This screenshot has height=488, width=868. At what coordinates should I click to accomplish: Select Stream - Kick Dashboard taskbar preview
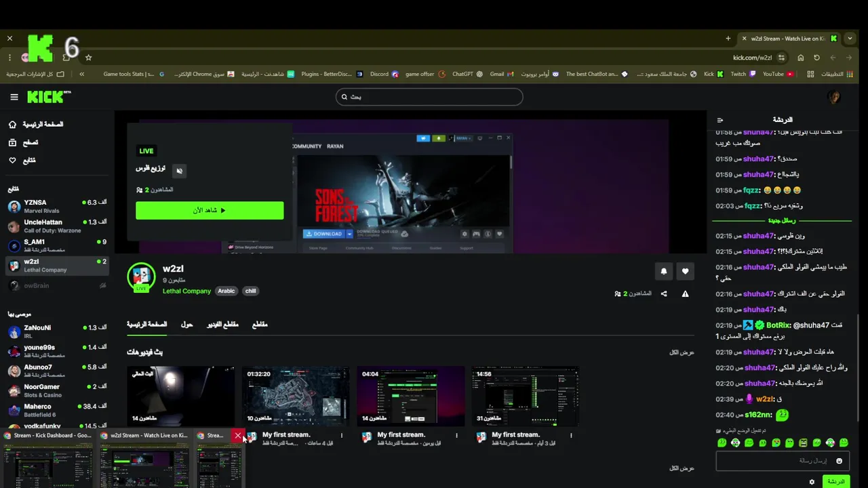click(x=47, y=459)
